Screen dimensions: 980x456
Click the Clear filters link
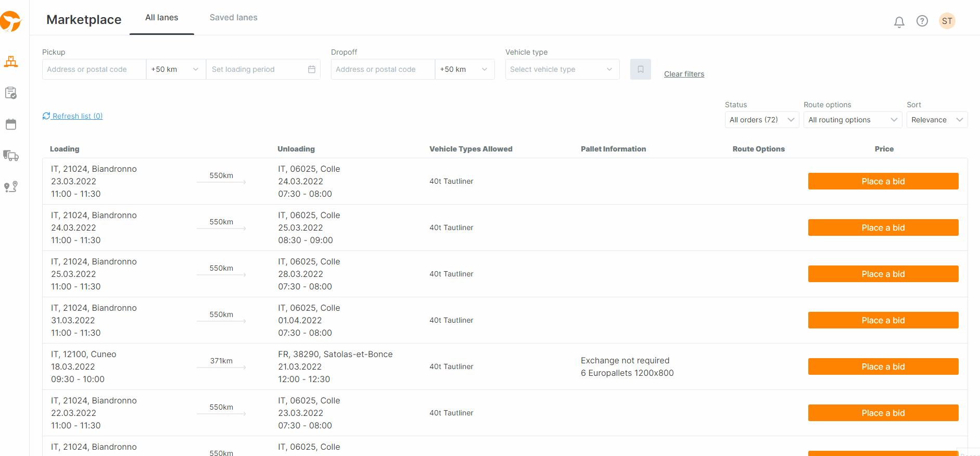(684, 74)
